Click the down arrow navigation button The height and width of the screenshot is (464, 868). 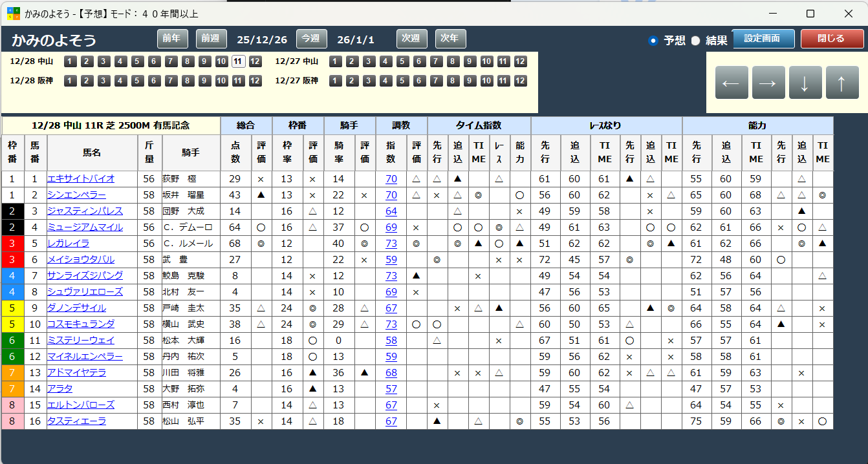pyautogui.click(x=805, y=83)
